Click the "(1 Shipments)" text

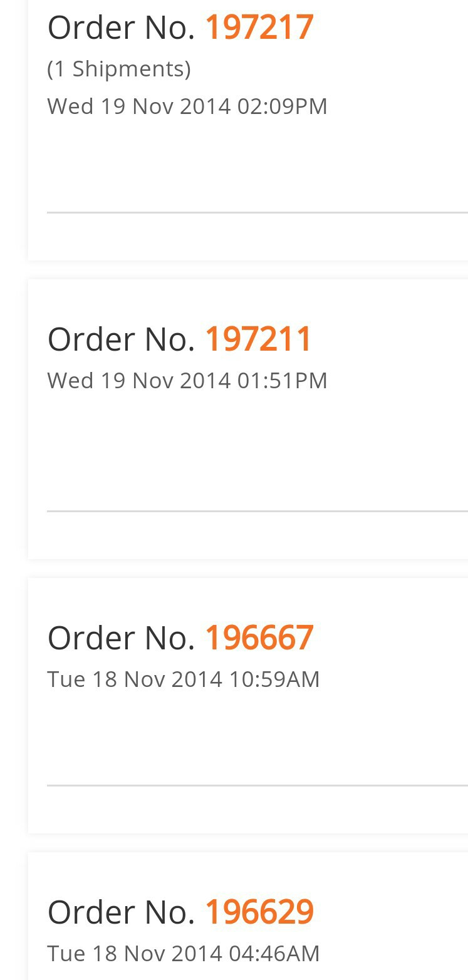[x=119, y=69]
